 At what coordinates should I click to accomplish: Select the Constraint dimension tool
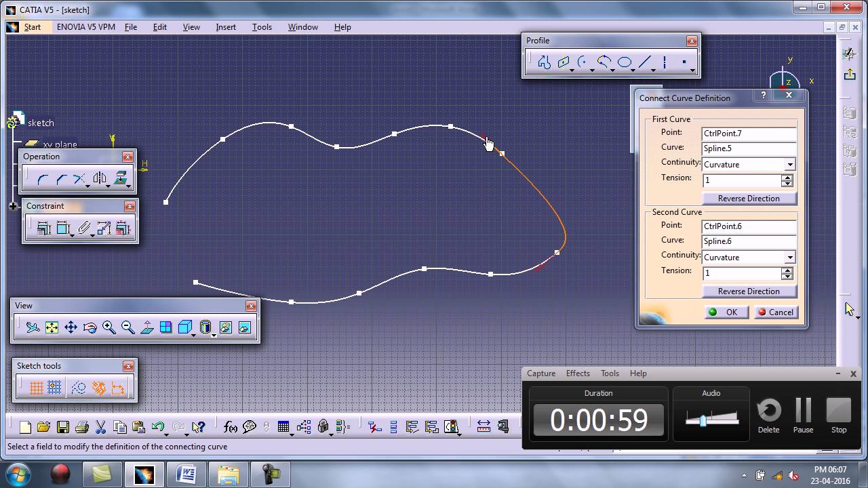pos(63,228)
